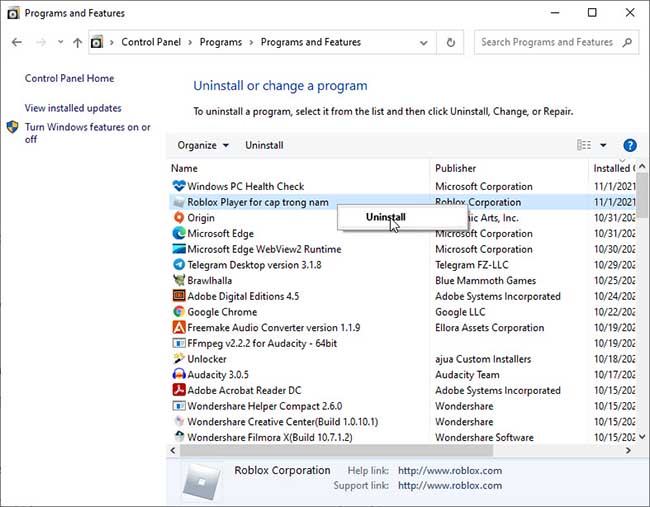Click the Unlocker program icon
This screenshot has width=650, height=507.
pyautogui.click(x=179, y=359)
